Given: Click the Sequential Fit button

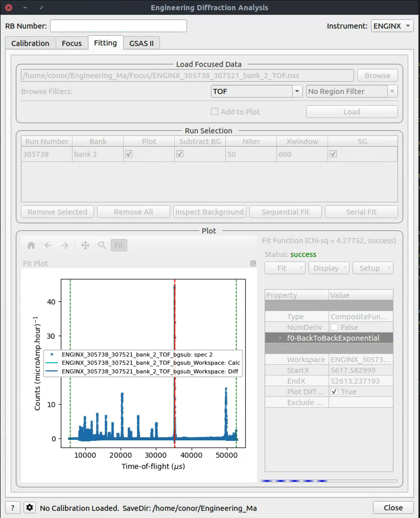Looking at the screenshot, I should (285, 212).
